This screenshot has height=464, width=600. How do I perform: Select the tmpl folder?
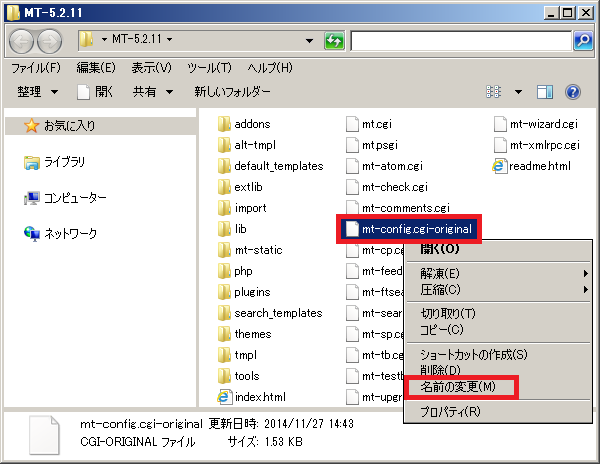(237, 355)
